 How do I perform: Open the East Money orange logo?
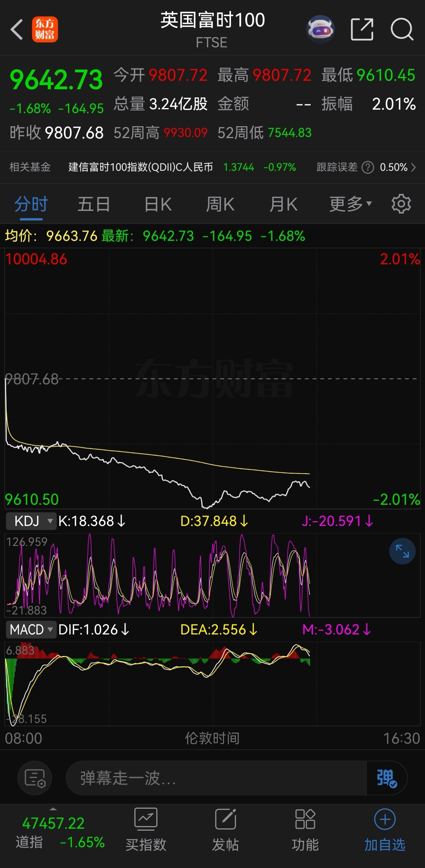[45, 29]
